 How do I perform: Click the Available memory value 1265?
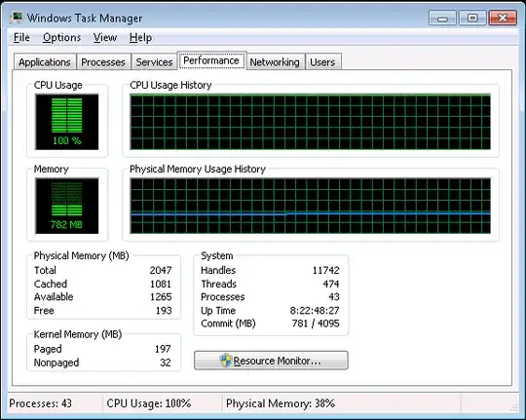[x=161, y=297]
